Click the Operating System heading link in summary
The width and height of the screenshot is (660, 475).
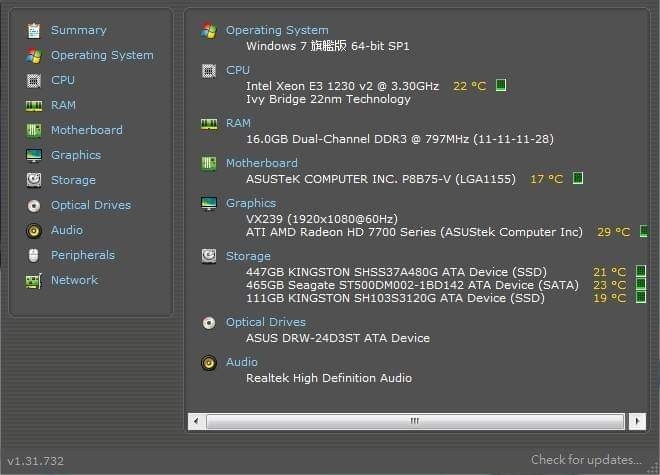point(277,30)
